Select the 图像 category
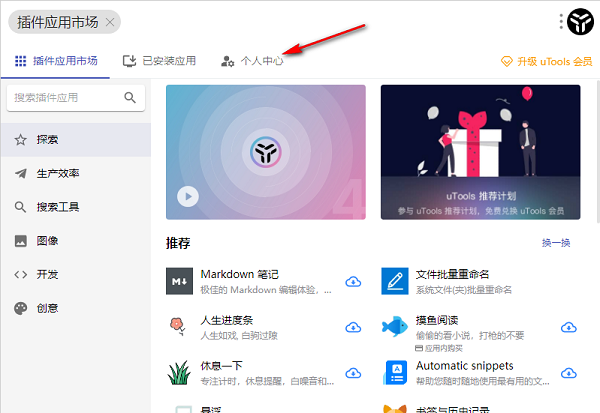This screenshot has height=413, width=600. pos(76,241)
